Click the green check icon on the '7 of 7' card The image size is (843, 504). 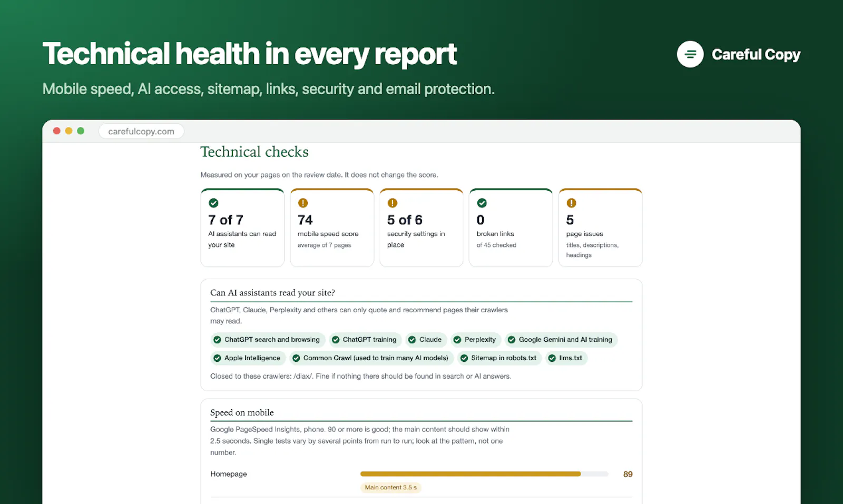[213, 203]
